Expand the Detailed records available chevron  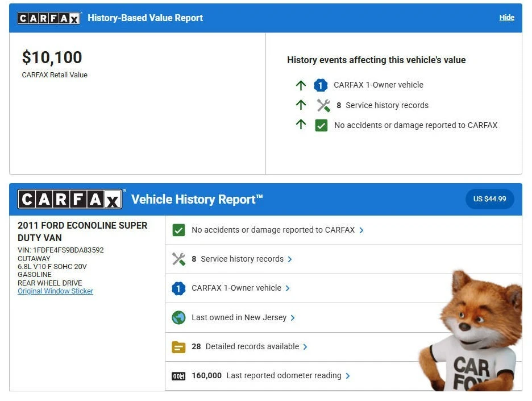(305, 346)
